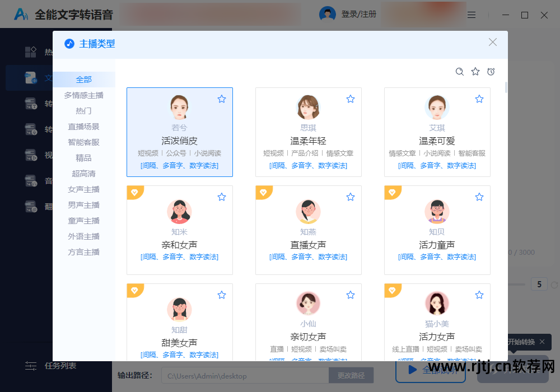560x392 pixels.
Task: Favorite 猫小美 by clicking her star
Action: [479, 295]
